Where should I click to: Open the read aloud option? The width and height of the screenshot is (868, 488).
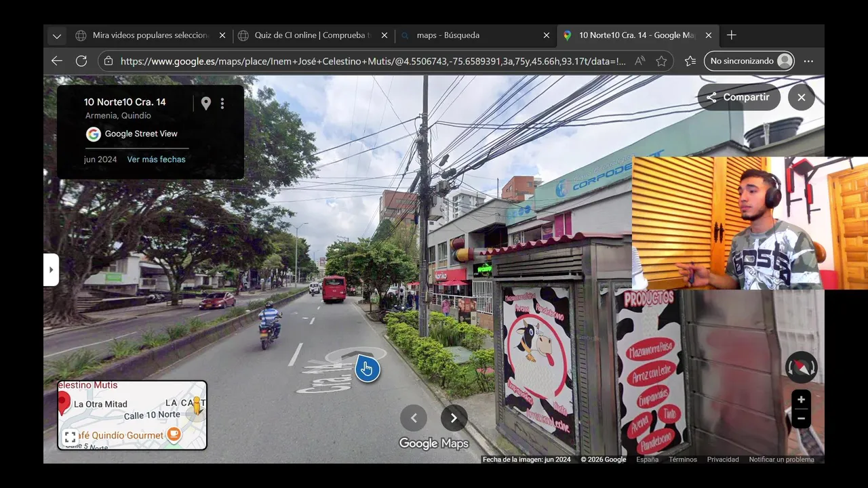click(640, 61)
